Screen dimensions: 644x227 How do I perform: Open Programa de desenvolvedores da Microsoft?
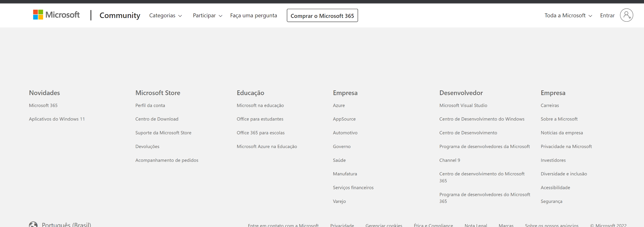click(x=485, y=146)
